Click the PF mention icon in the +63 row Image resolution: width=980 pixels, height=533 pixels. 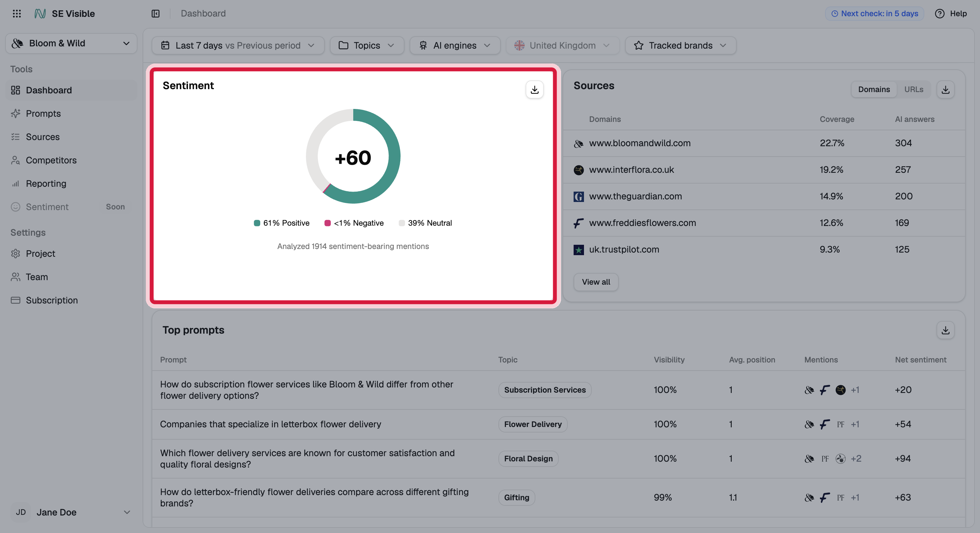pyautogui.click(x=840, y=498)
